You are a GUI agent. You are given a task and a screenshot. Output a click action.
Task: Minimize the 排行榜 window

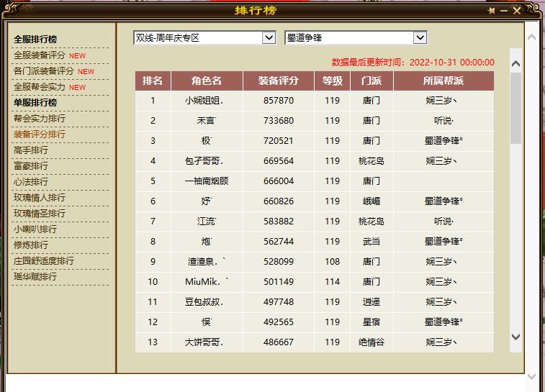coord(504,11)
